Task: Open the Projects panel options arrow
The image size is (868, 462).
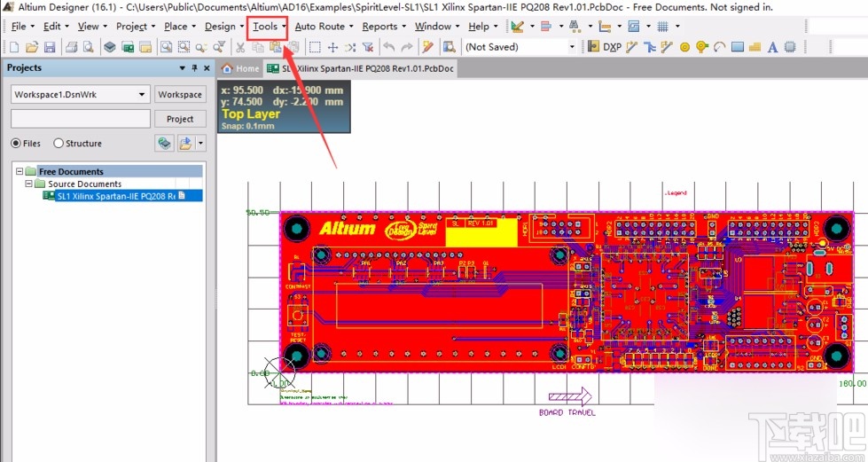Action: click(x=182, y=68)
